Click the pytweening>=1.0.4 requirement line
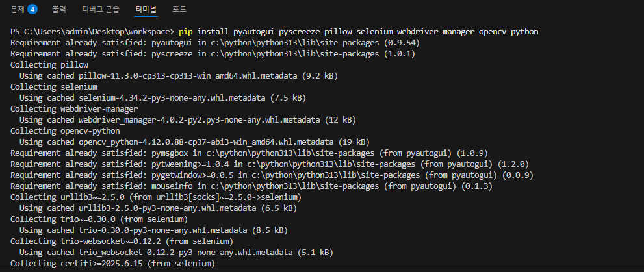Screen dimensions: 644x272 pyautogui.click(x=270, y=164)
